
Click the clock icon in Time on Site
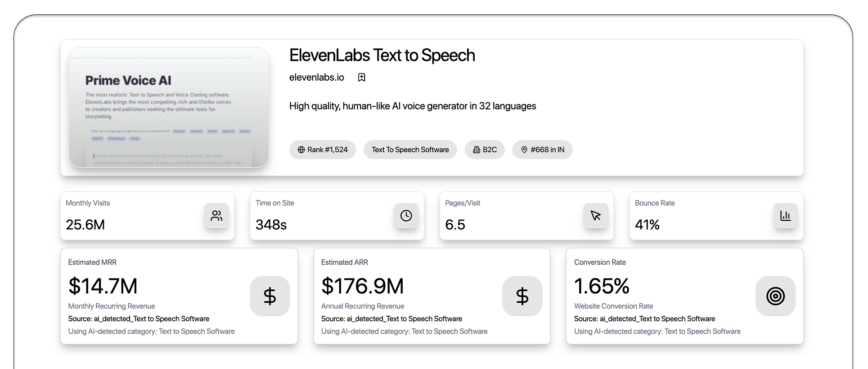tap(406, 216)
